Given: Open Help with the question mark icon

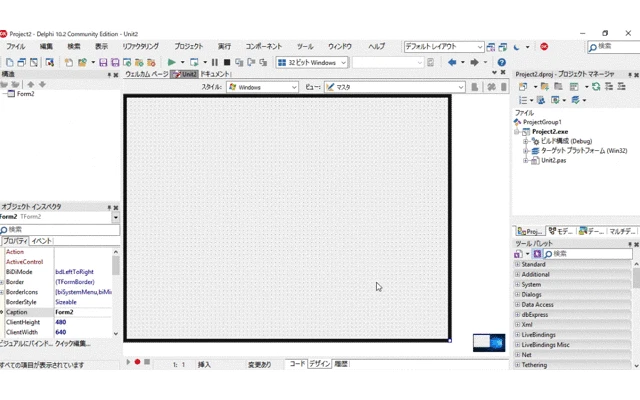Looking at the screenshot, I should (x=502, y=62).
